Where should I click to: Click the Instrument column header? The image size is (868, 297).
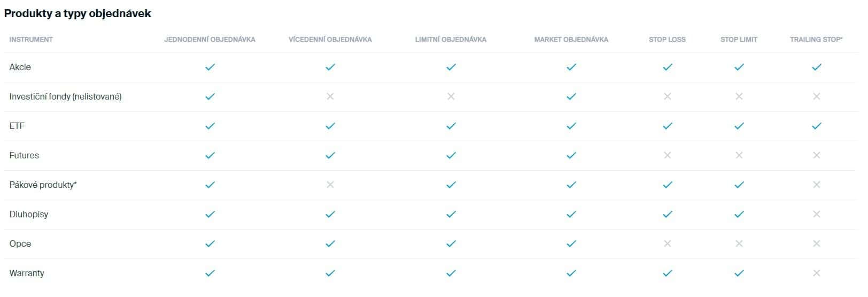[31, 40]
